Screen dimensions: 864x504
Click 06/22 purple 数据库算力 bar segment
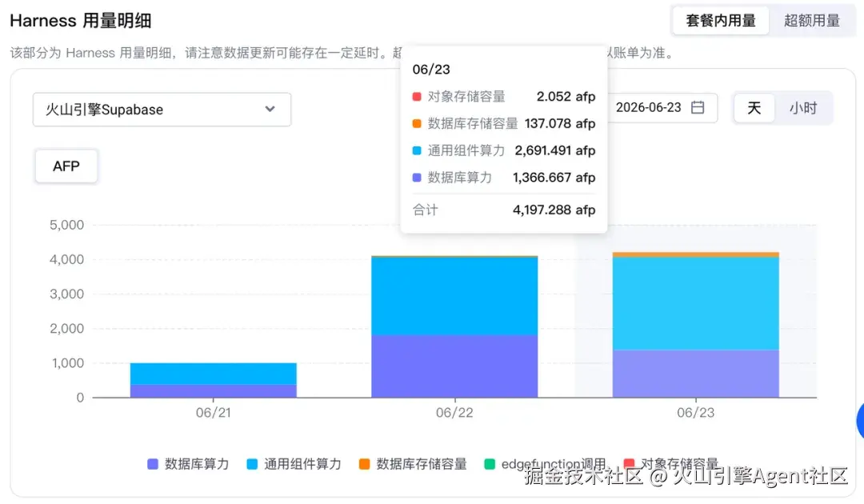pyautogui.click(x=454, y=366)
